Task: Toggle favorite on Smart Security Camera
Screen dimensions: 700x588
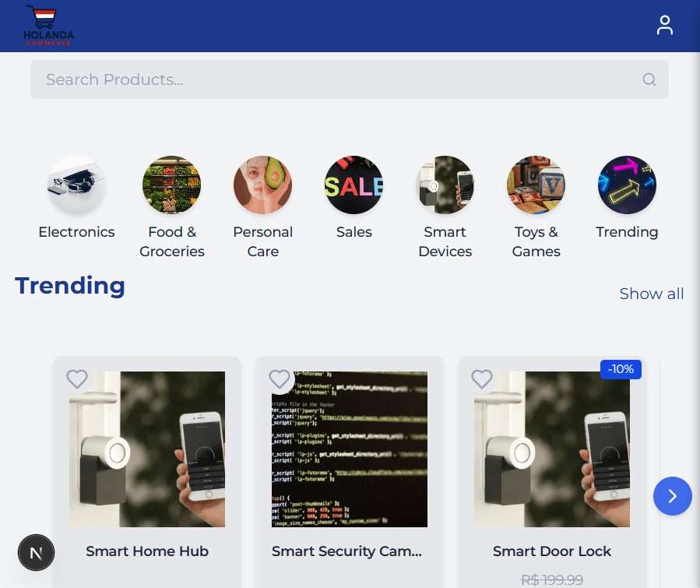Action: click(280, 379)
